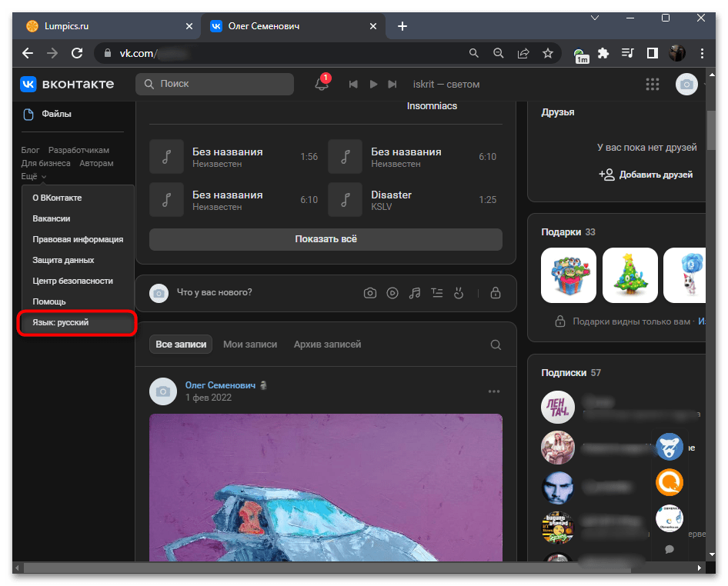The height and width of the screenshot is (586, 728).
Task: Open the zoom-out magnifier in address bar
Action: coord(498,53)
